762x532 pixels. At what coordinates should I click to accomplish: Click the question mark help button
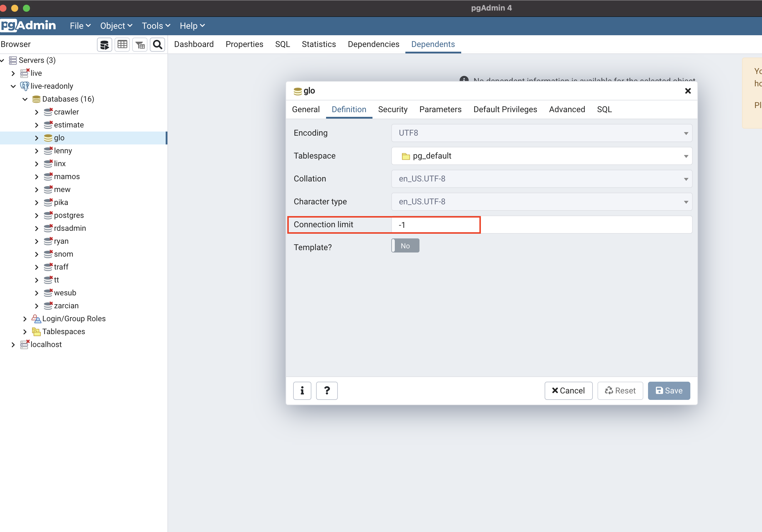coord(327,390)
